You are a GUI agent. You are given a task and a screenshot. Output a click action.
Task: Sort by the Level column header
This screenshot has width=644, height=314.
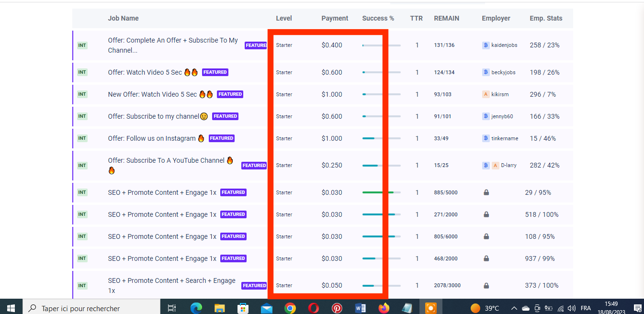click(x=284, y=18)
